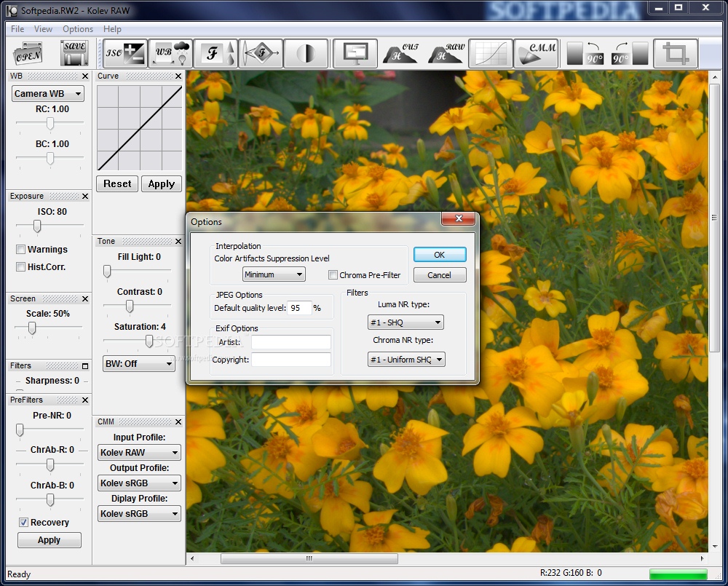Viewport: 728px width, 586px height.
Task: Click Apply in the PreFilters panel
Action: (50, 540)
